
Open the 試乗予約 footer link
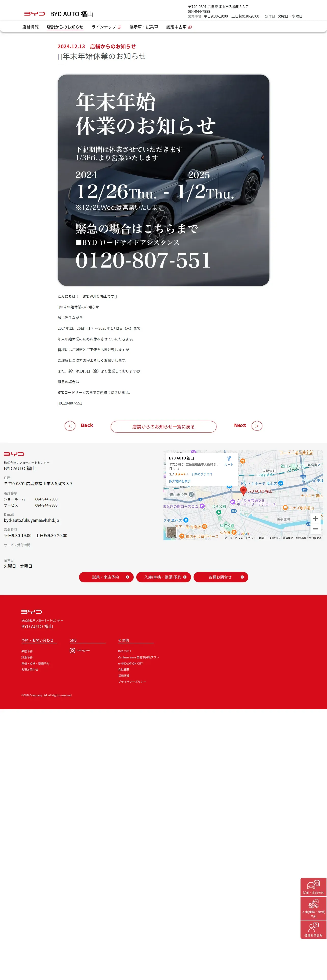[27, 657]
